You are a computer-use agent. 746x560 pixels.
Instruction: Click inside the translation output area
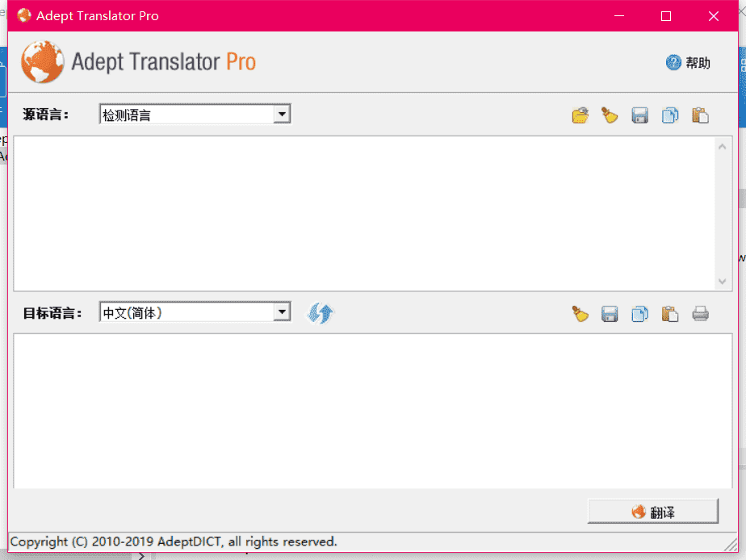pyautogui.click(x=373, y=411)
